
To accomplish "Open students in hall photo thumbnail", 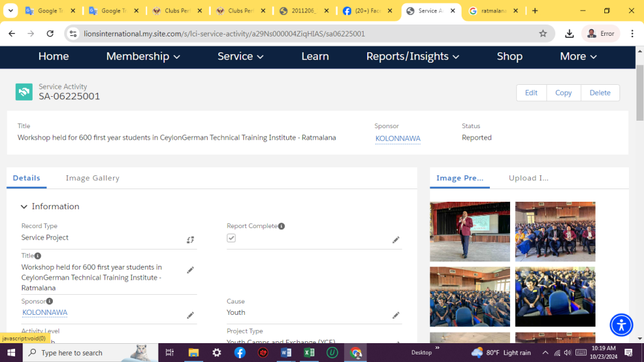I will [x=470, y=297].
